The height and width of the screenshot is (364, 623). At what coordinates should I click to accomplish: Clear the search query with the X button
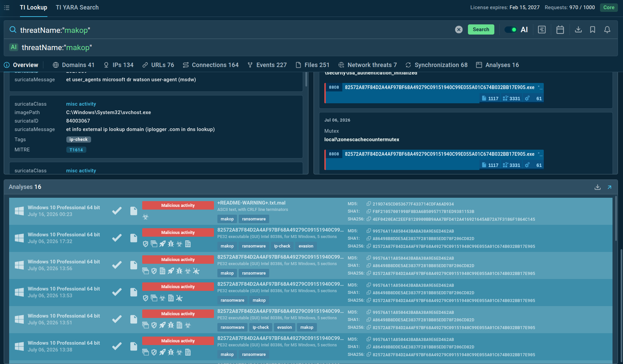point(459,29)
